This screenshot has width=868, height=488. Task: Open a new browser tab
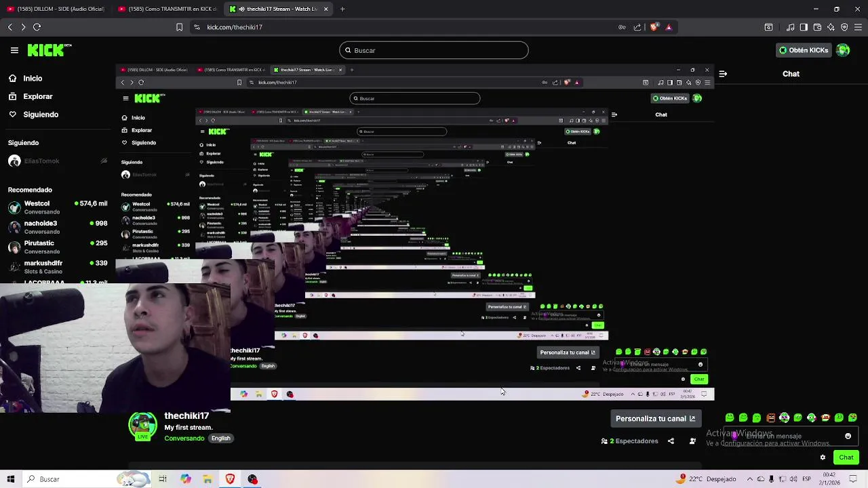[x=342, y=9]
